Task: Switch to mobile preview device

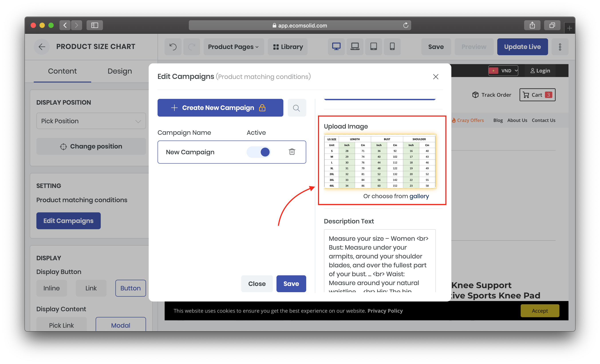Action: [x=392, y=47]
